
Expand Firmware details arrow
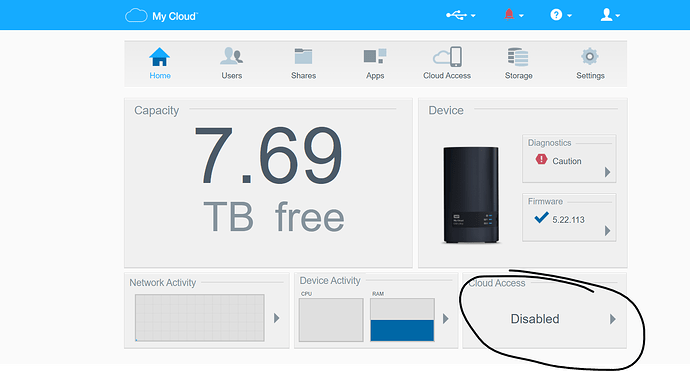coord(607,231)
